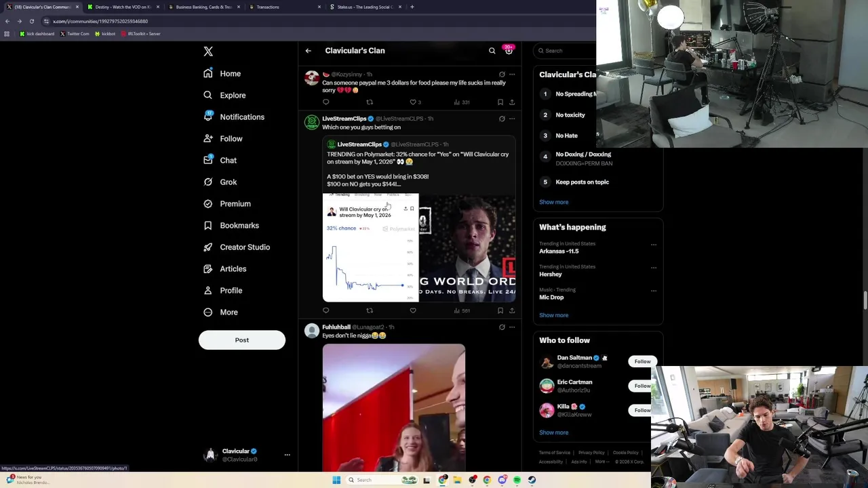Show more community rules
Image resolution: width=868 pixels, height=488 pixels.
554,202
